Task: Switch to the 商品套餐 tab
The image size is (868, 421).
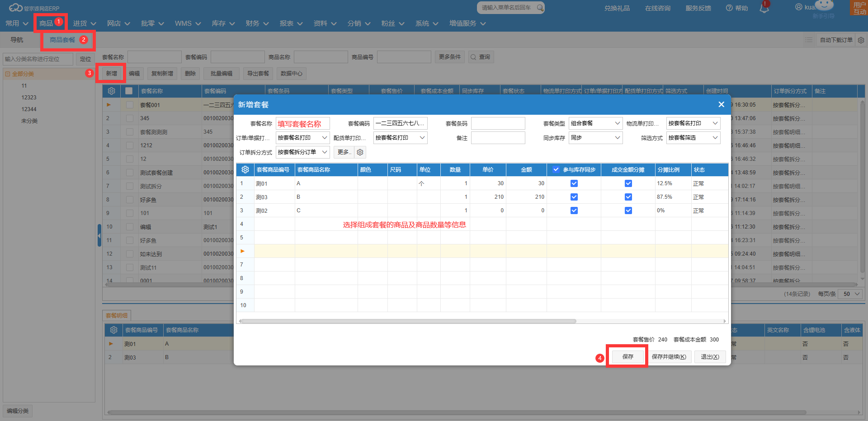Action: click(62, 40)
